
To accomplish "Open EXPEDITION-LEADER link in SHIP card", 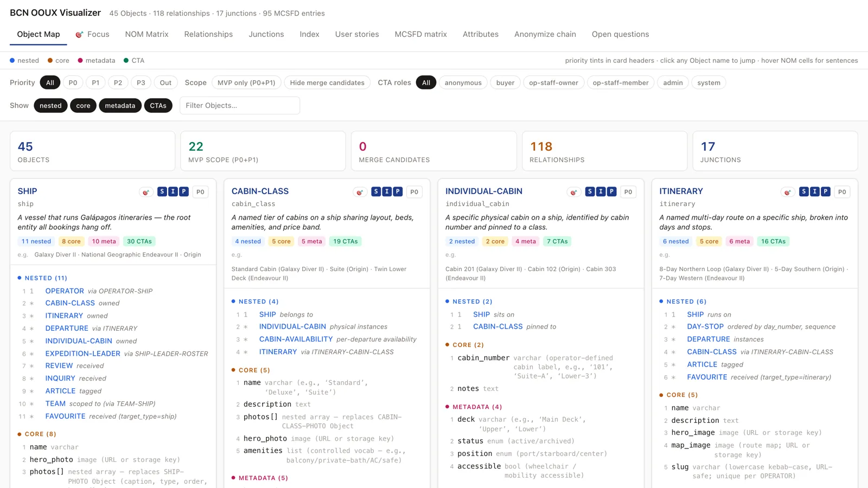I will (x=82, y=354).
